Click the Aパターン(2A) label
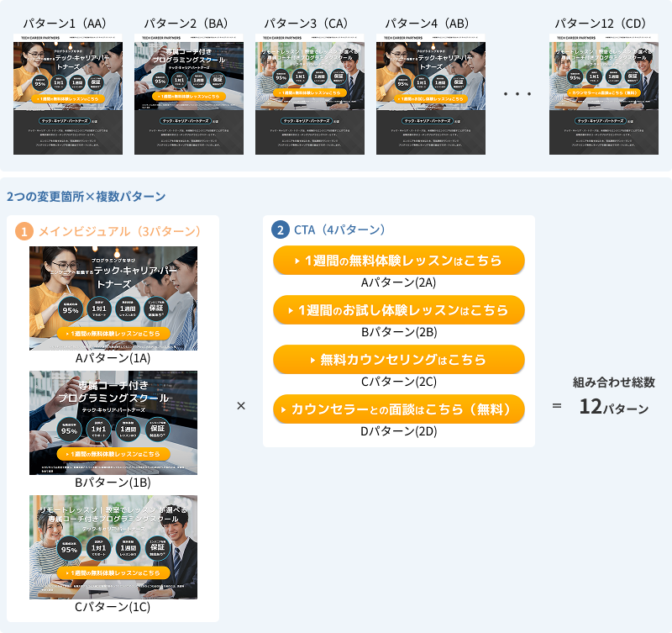Screen dimensions: 672x633 coord(398,282)
